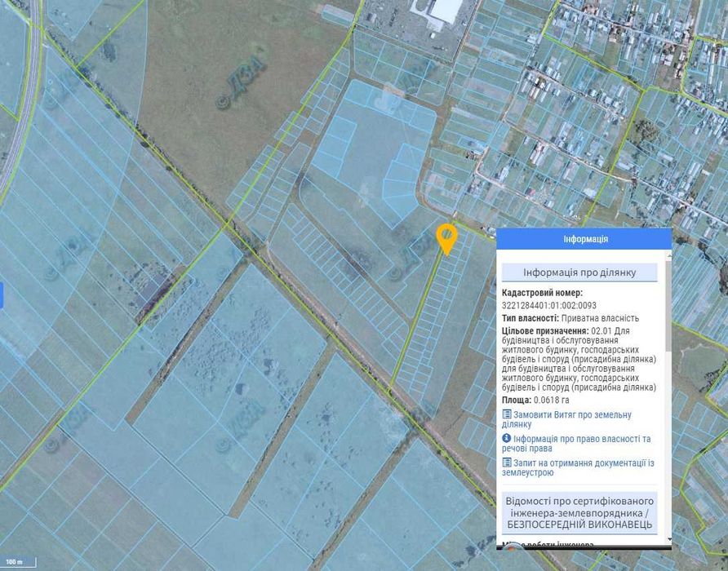Click the blue side tab on the map's left edge
The height and width of the screenshot is (571, 728).
[x=2, y=295]
